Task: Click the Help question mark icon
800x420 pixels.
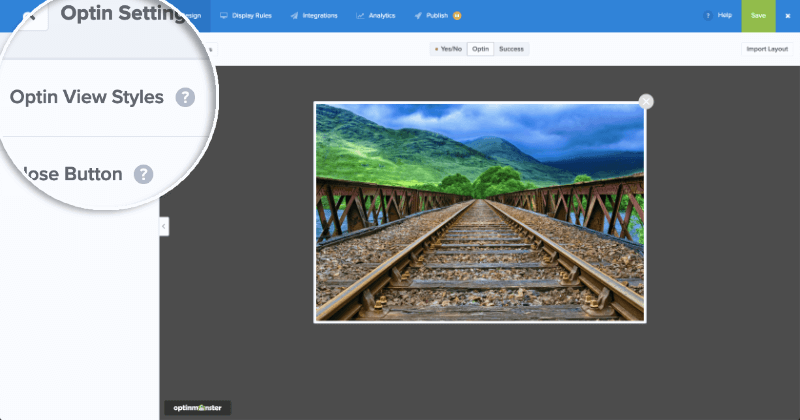Action: point(708,16)
